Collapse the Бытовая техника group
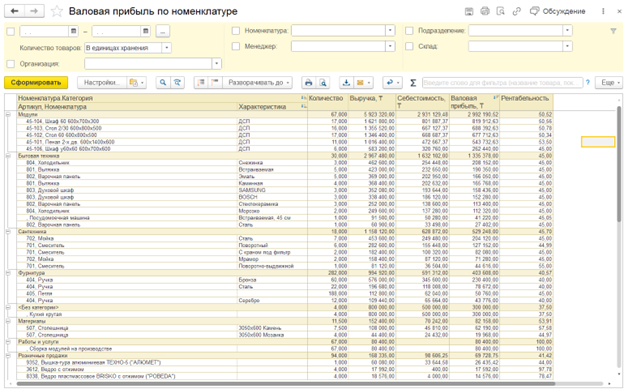Viewport: 624px width, 389px height. (8, 156)
